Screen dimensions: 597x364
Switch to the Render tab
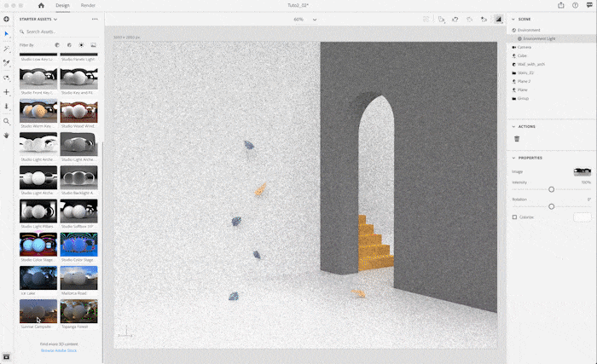click(x=88, y=5)
